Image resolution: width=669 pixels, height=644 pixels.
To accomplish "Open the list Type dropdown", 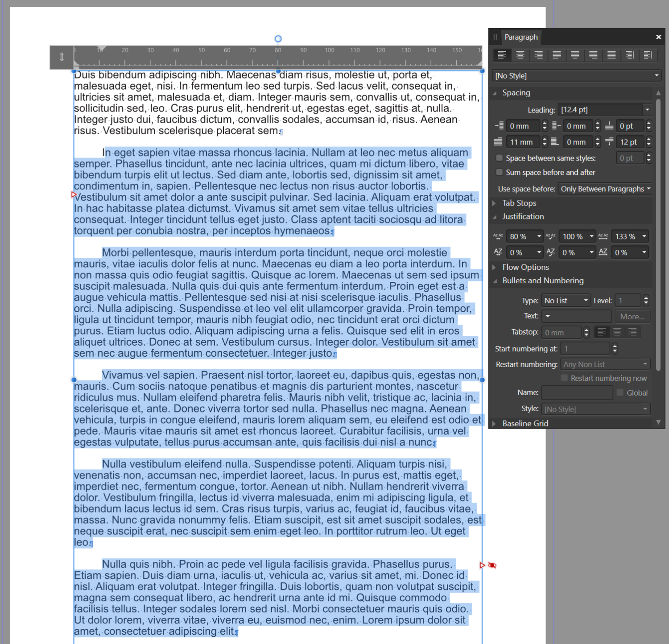I will [566, 301].
